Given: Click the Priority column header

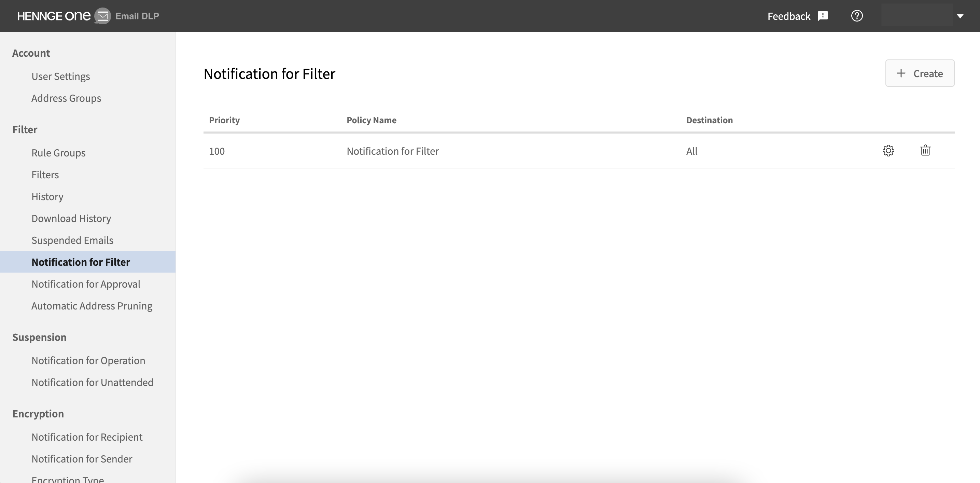Looking at the screenshot, I should (x=224, y=120).
